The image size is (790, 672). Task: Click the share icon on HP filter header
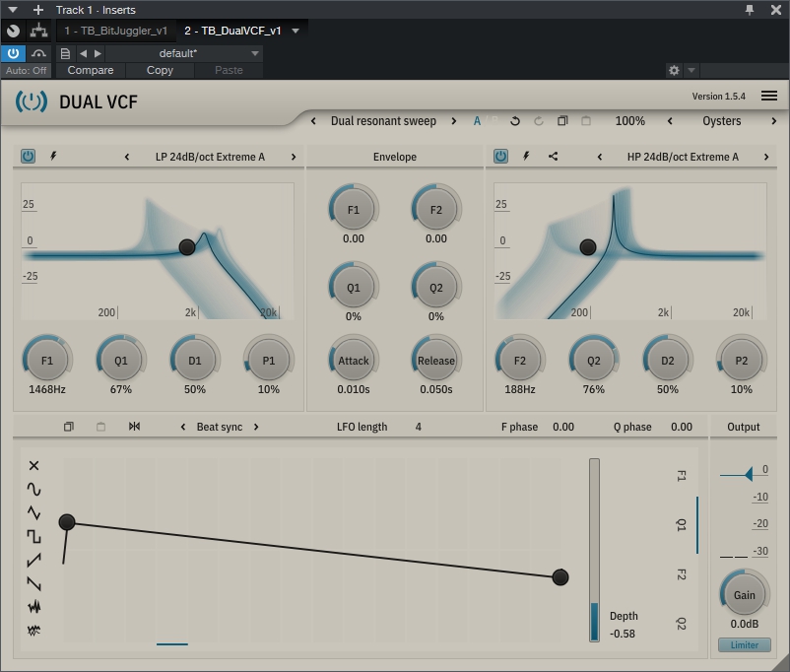tap(553, 157)
